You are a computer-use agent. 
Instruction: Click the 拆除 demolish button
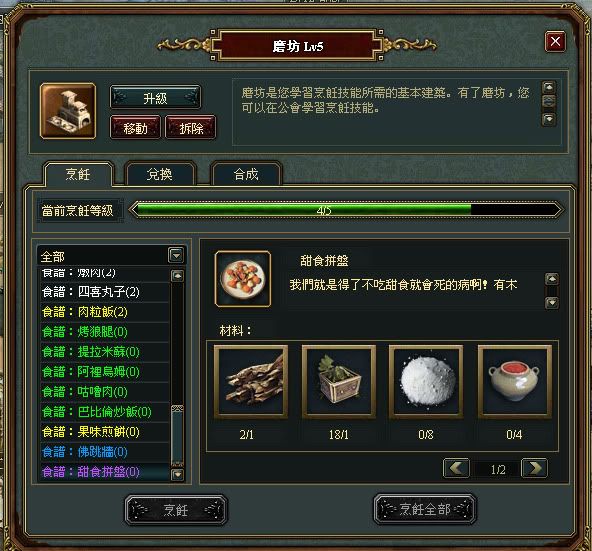click(x=191, y=128)
